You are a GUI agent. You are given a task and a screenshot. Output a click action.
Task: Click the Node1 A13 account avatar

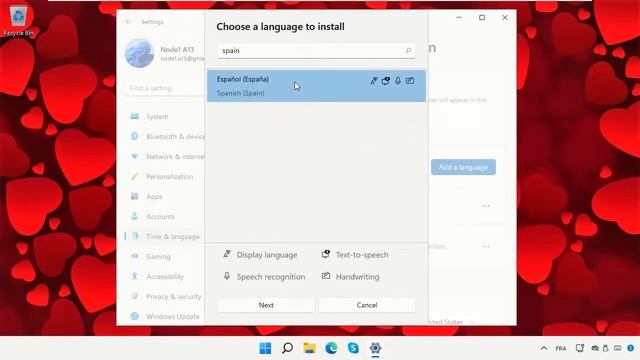[140, 53]
